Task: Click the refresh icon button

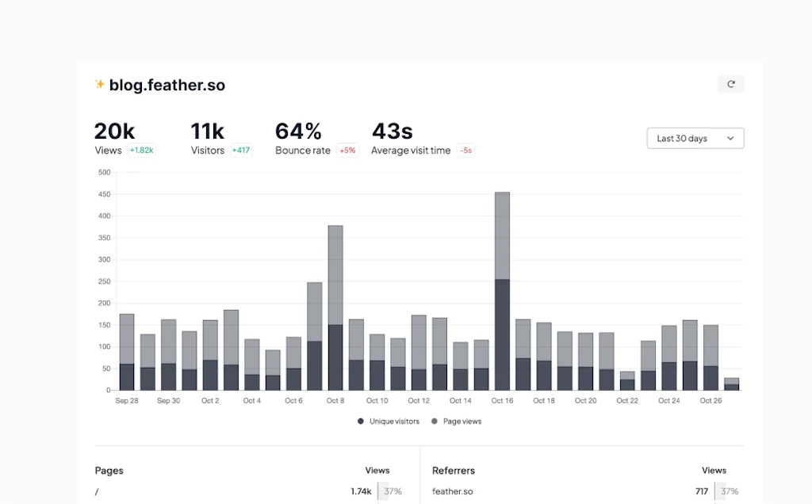Action: 730,84
